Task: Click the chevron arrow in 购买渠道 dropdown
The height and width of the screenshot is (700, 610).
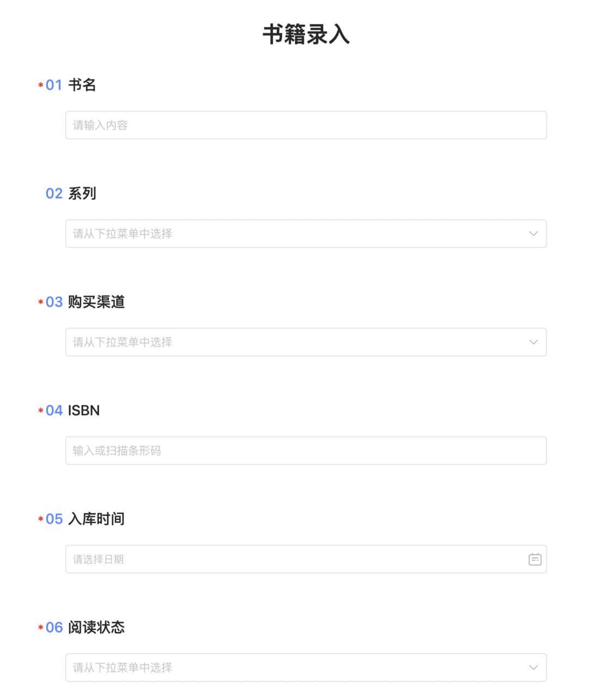Action: click(x=533, y=342)
